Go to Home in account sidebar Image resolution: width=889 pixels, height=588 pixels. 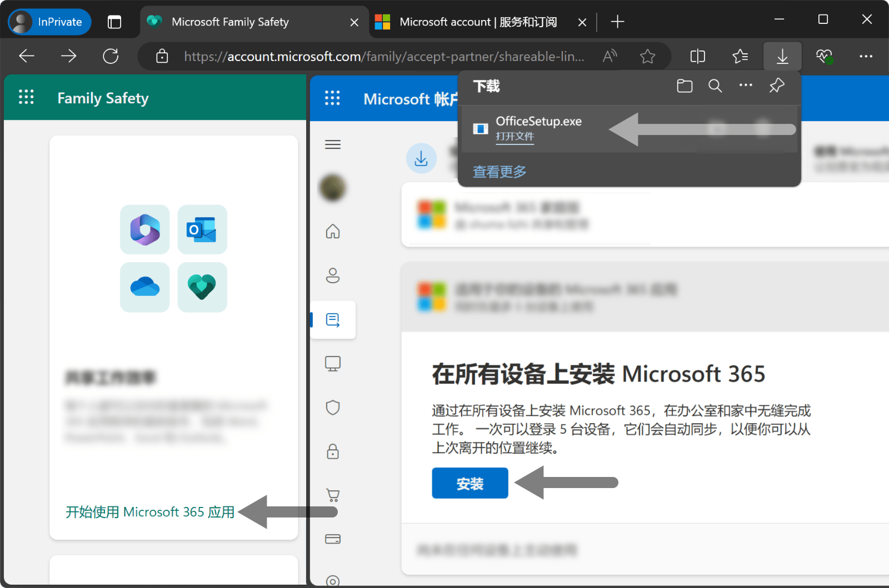click(x=333, y=231)
